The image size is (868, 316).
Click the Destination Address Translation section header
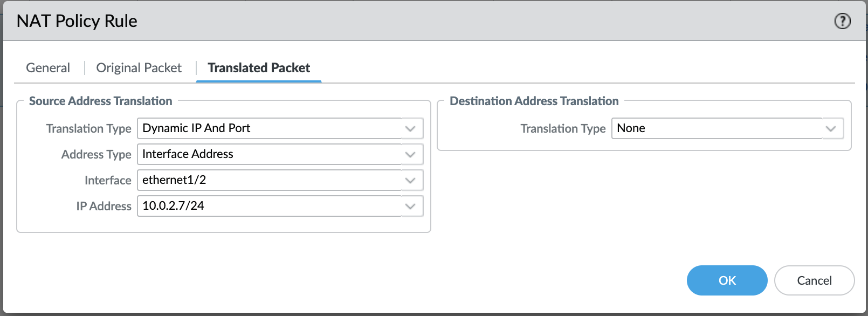tap(534, 101)
